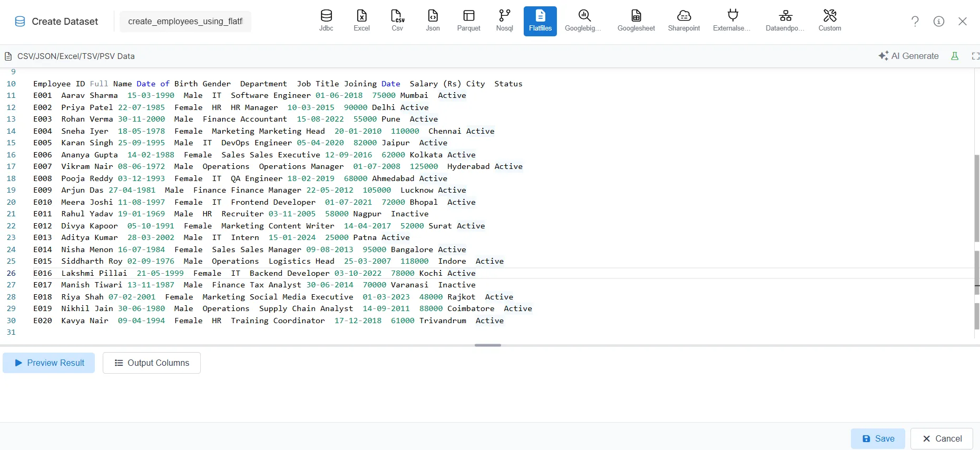Click 'Ahmedabad' in line 18

click(x=393, y=178)
